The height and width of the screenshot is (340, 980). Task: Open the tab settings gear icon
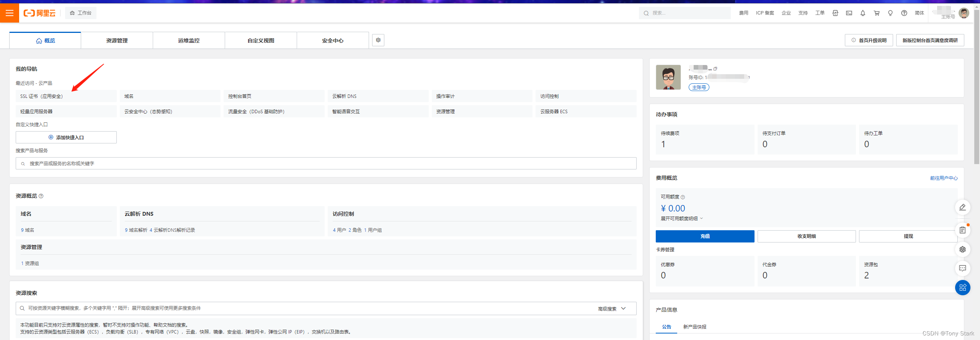coord(378,40)
